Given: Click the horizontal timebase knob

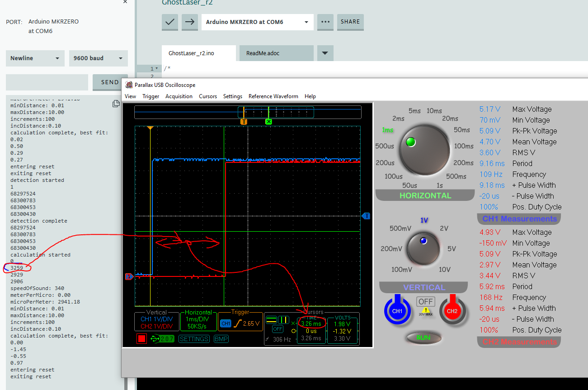Looking at the screenshot, I should [424, 149].
